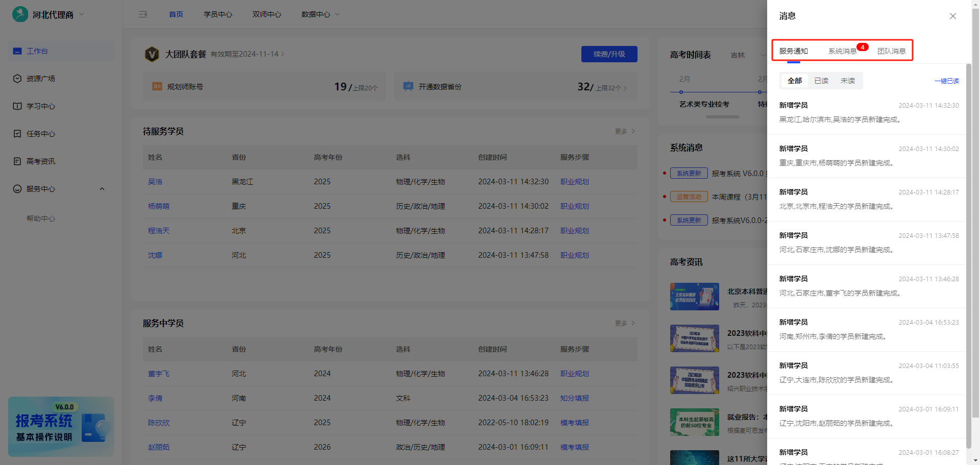Select the 全部 messages filter
Image resolution: width=980 pixels, height=465 pixels.
794,80
